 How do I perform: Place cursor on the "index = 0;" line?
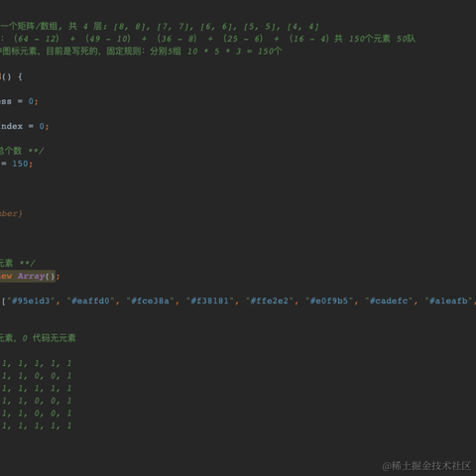click(x=24, y=126)
